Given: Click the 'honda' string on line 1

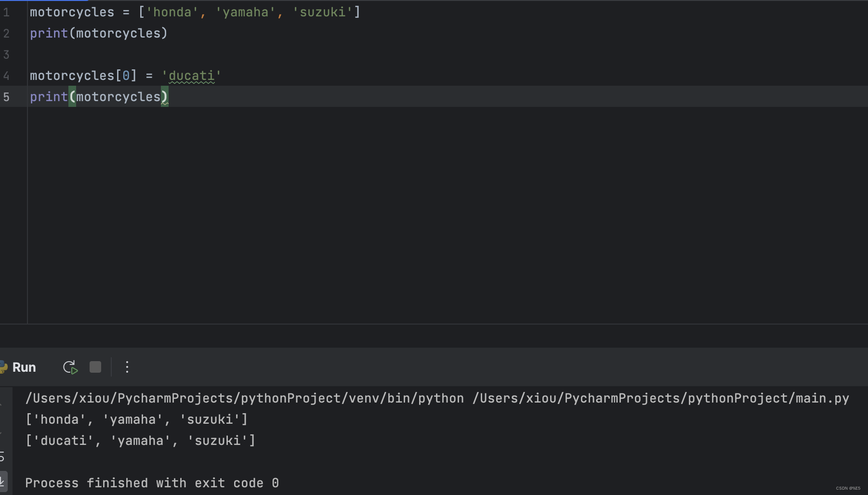Looking at the screenshot, I should (x=172, y=12).
